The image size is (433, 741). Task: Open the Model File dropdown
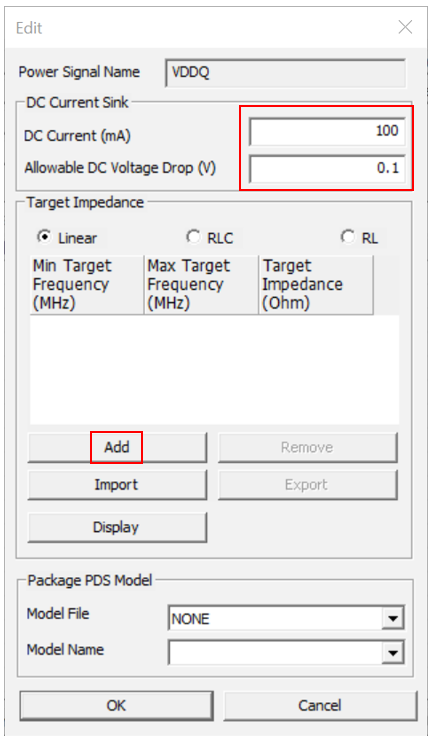coord(393,618)
